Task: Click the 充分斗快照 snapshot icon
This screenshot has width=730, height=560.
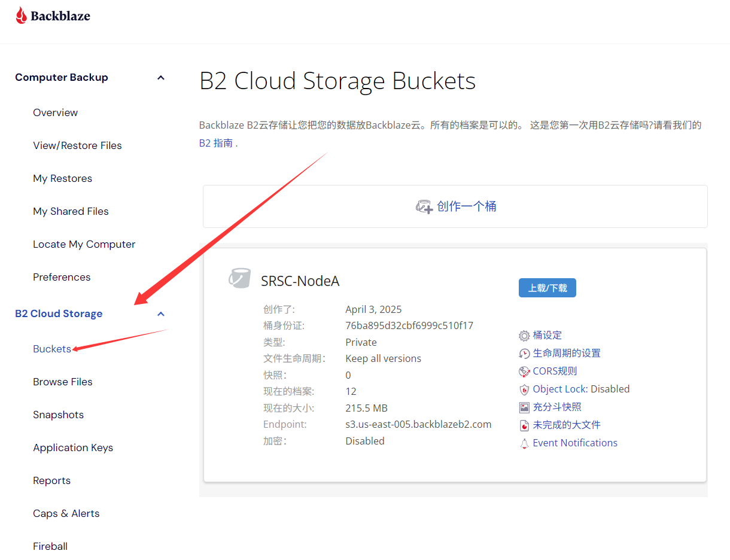Action: [x=524, y=407]
